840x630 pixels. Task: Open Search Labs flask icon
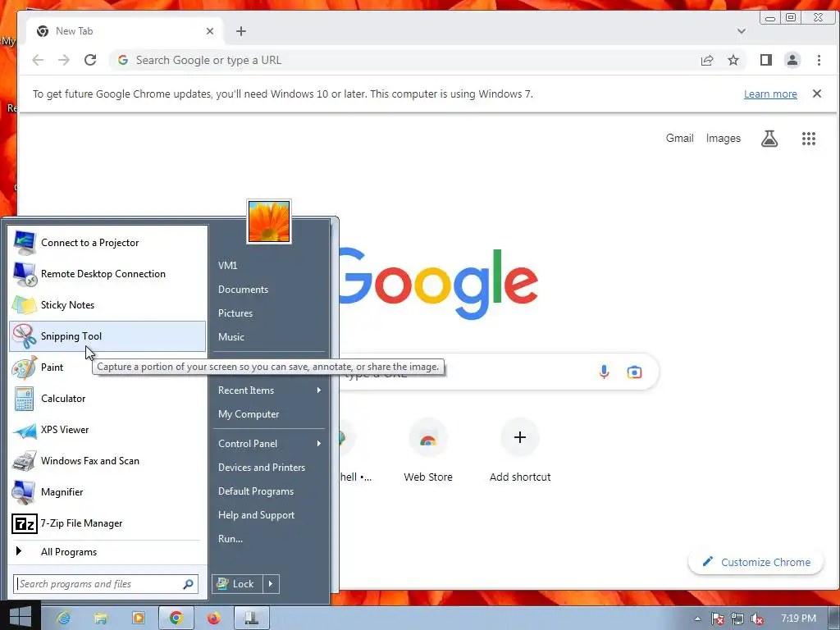769,139
